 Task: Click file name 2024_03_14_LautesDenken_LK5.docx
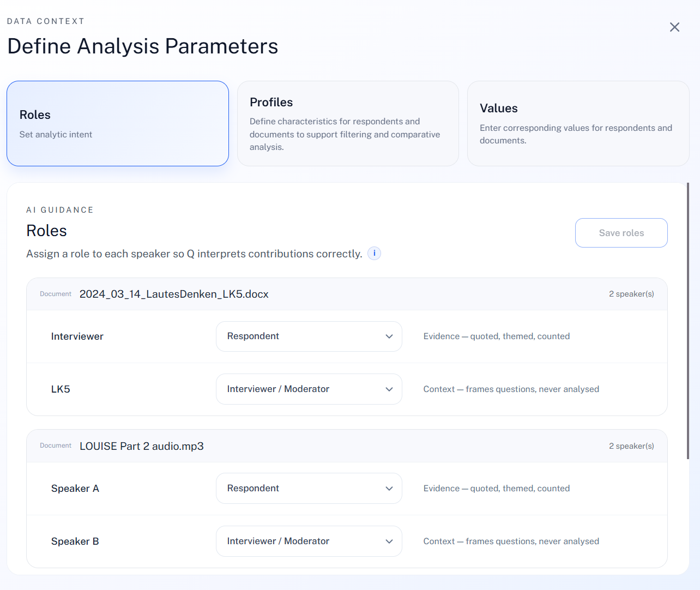pyautogui.click(x=174, y=294)
